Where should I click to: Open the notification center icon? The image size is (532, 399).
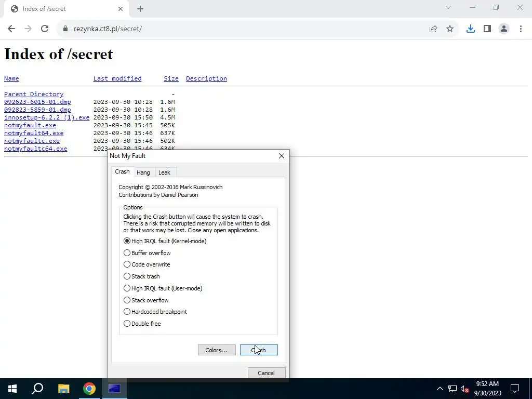click(x=515, y=389)
